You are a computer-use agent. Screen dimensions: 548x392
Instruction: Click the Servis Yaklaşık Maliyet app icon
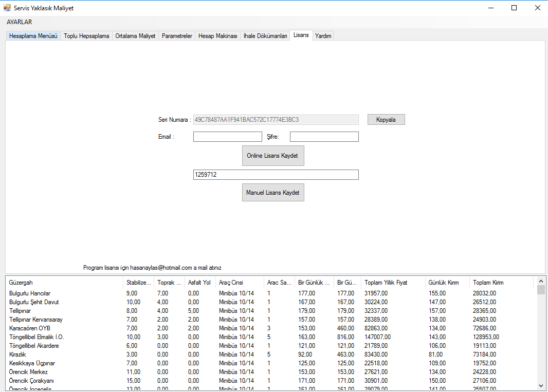(7, 8)
